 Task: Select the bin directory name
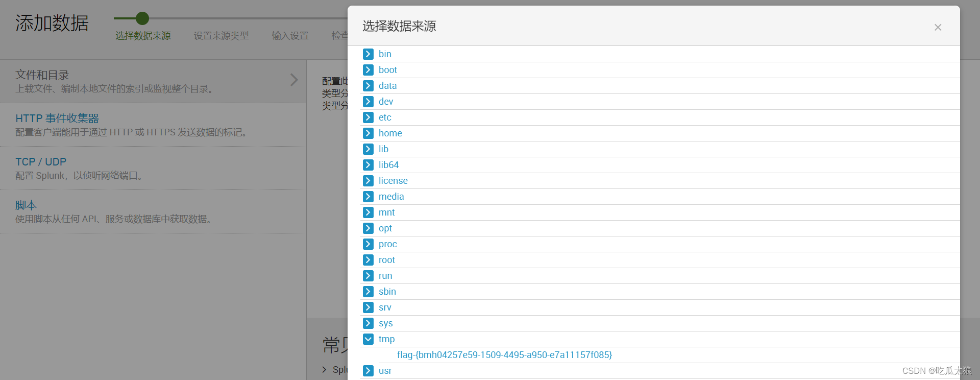pos(385,54)
